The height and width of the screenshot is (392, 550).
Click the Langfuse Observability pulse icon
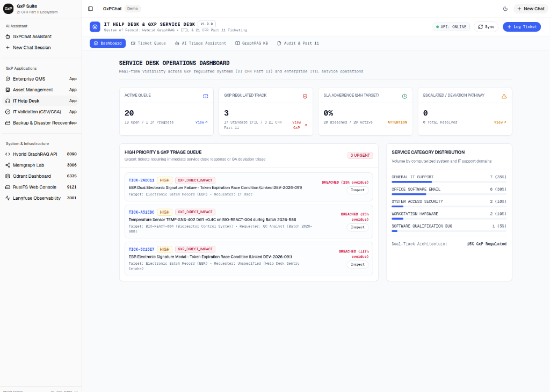8,198
